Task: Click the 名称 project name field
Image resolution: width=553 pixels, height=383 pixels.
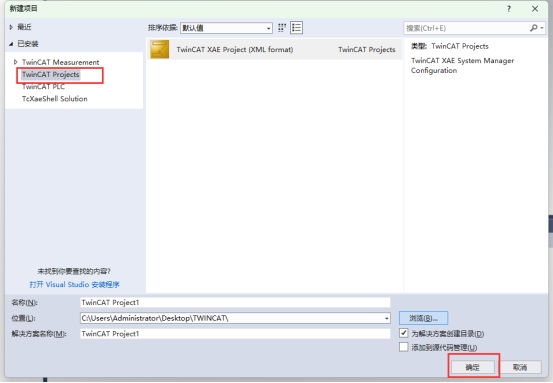Action: click(x=235, y=303)
